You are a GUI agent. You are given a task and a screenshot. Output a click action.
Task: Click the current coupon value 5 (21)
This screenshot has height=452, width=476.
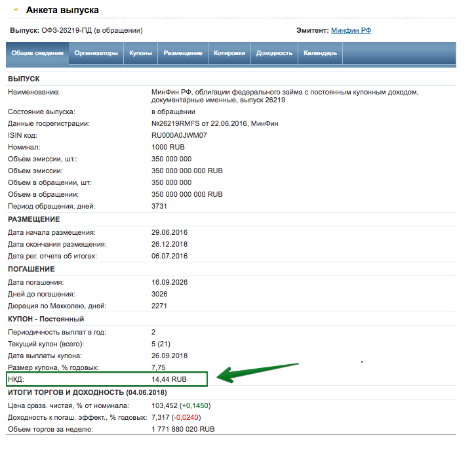(x=161, y=344)
